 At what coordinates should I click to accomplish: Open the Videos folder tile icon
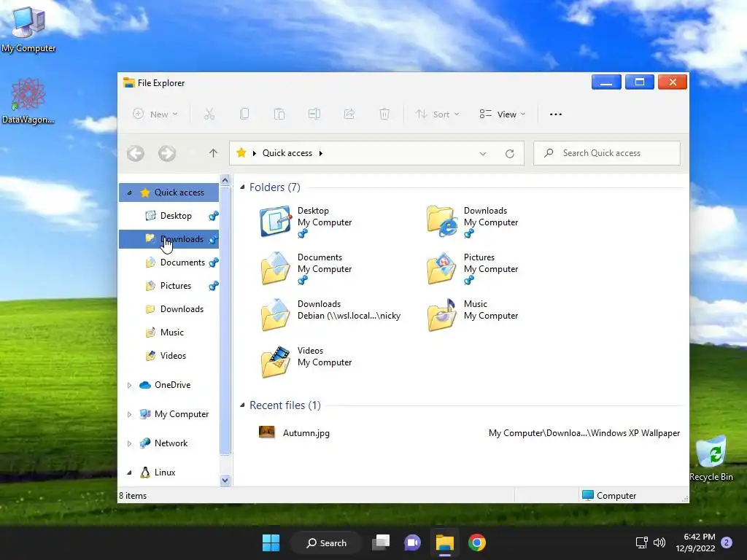click(275, 362)
